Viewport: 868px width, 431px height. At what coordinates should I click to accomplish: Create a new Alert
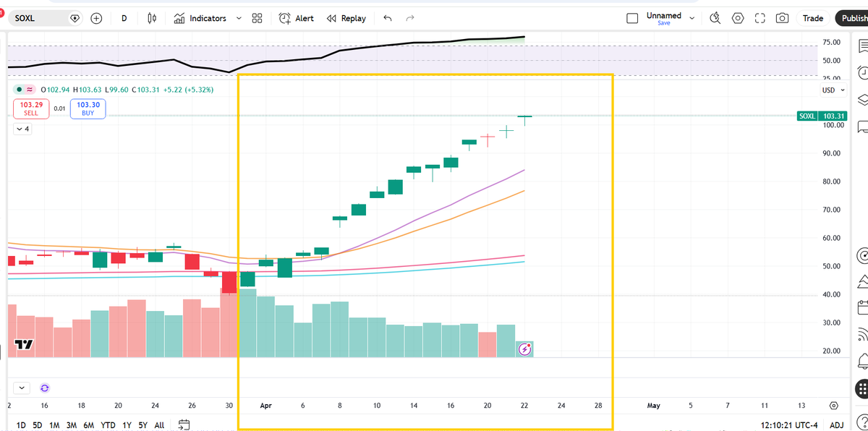coord(297,18)
